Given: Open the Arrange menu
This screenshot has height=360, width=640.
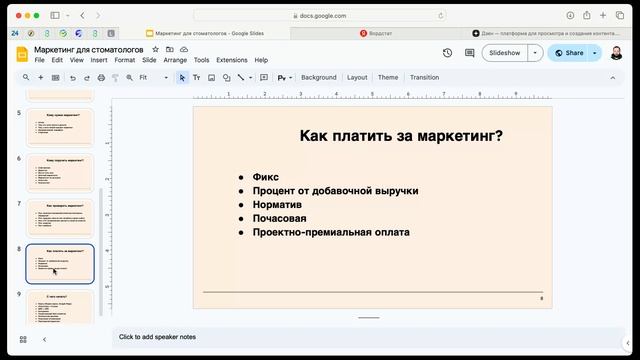Looking at the screenshot, I should [x=175, y=60].
